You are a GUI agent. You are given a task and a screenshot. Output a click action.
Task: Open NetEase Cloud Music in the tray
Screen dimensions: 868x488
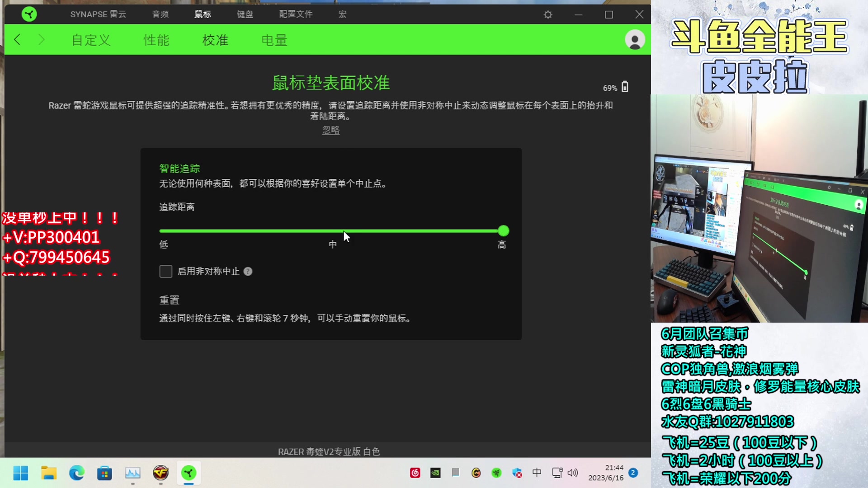click(415, 473)
